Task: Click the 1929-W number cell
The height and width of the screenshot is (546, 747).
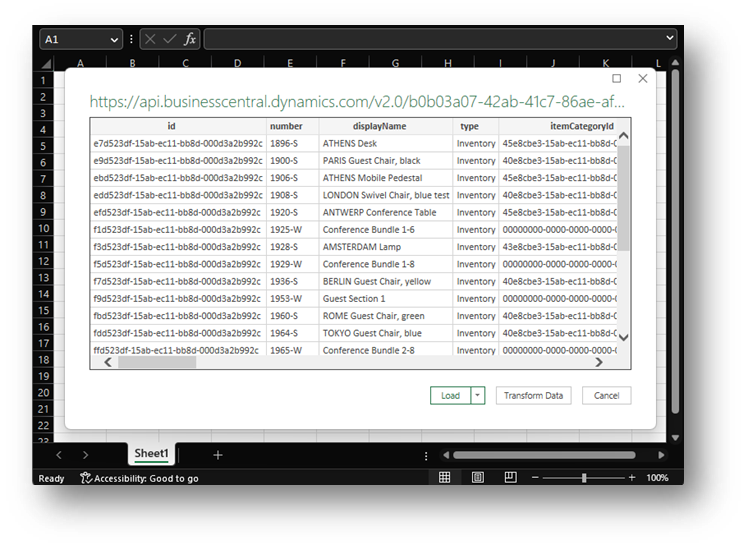Action: click(293, 264)
